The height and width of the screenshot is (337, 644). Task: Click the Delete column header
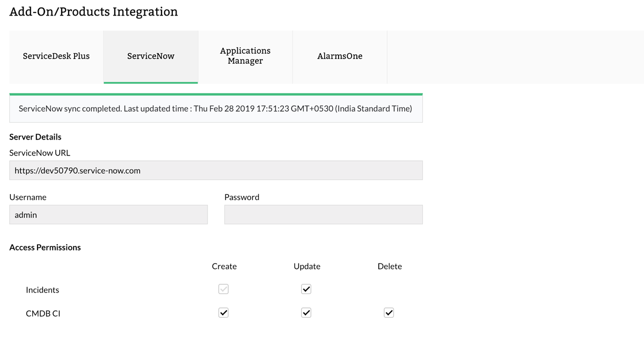click(x=390, y=266)
